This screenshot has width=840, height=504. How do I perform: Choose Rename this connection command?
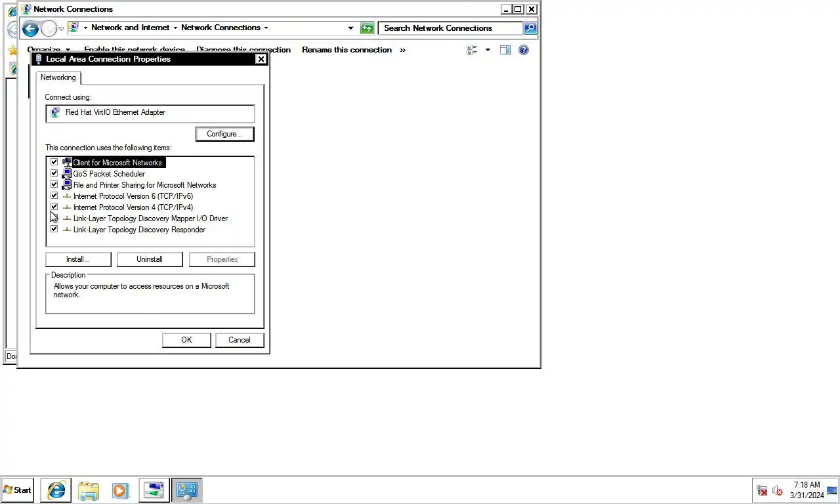[x=346, y=50]
